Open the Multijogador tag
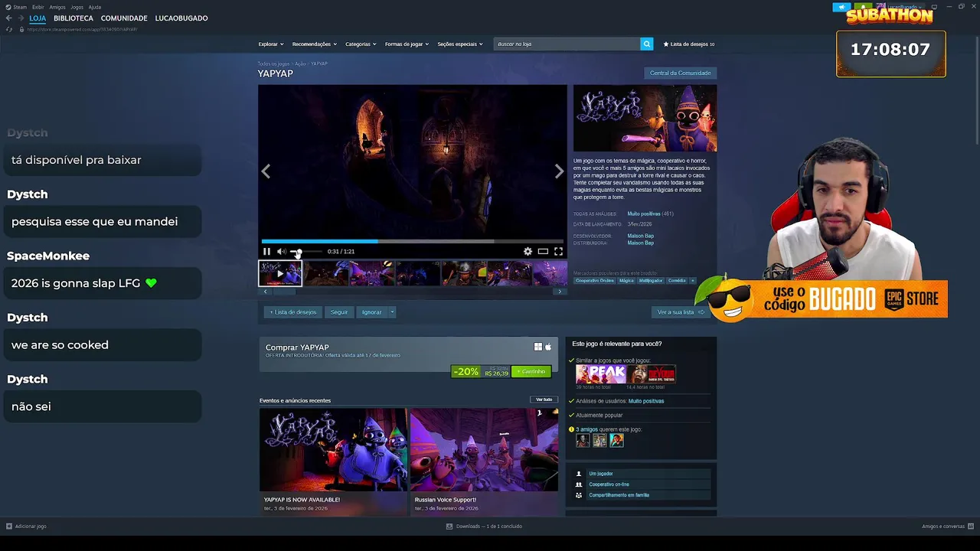This screenshot has height=551, width=980. point(651,281)
